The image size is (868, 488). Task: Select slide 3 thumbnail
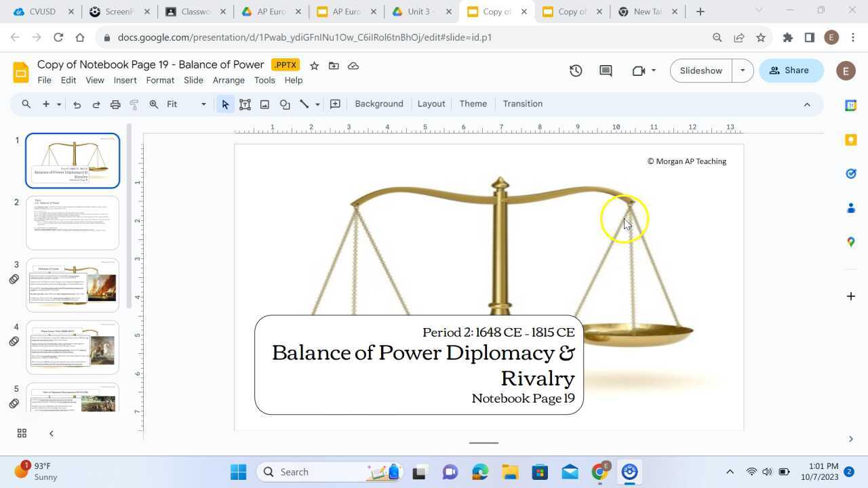point(73,283)
